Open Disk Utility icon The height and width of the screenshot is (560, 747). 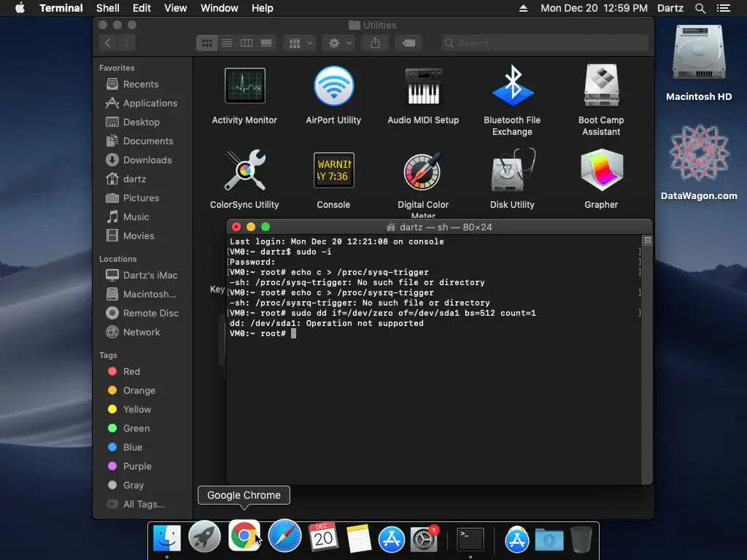click(x=512, y=170)
